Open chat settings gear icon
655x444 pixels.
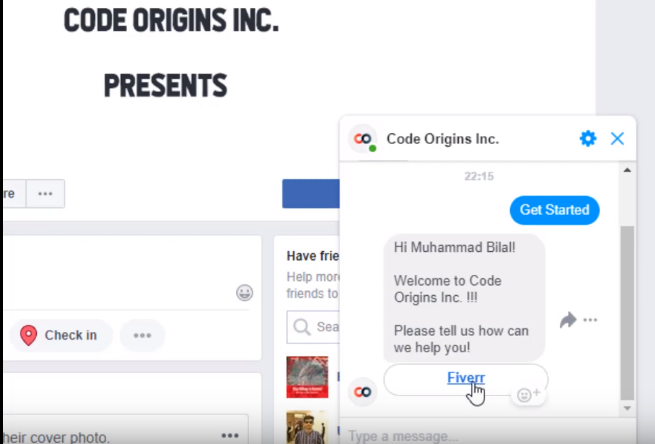tap(588, 139)
